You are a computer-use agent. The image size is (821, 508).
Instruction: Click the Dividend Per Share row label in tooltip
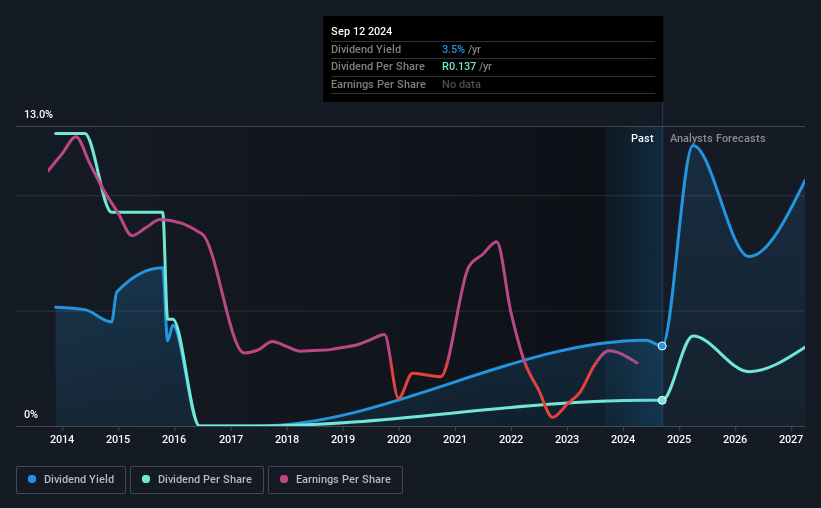(378, 67)
